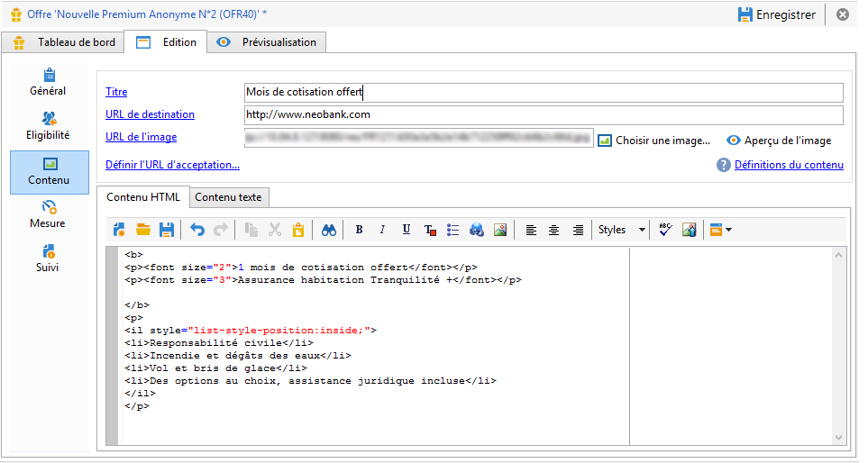Image resolution: width=868 pixels, height=463 pixels.
Task: Cut selection with the scissors icon
Action: [x=275, y=230]
